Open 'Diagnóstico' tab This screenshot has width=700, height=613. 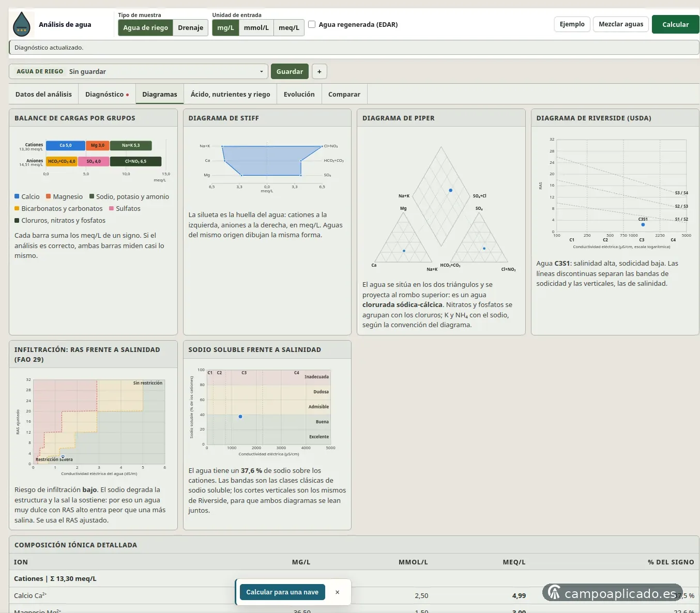click(107, 94)
